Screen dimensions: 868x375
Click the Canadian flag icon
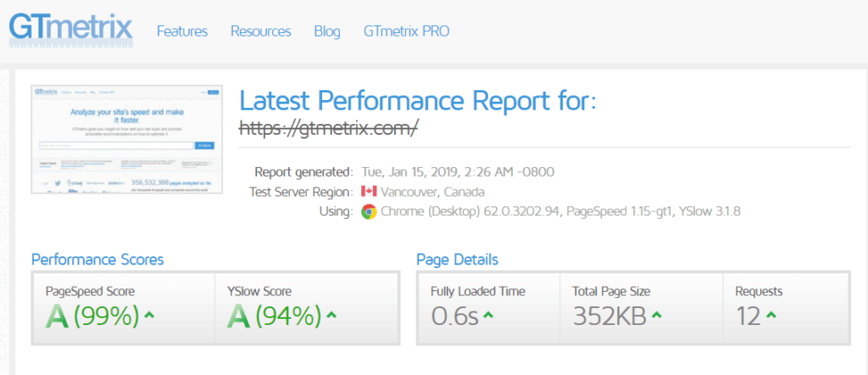click(x=369, y=192)
